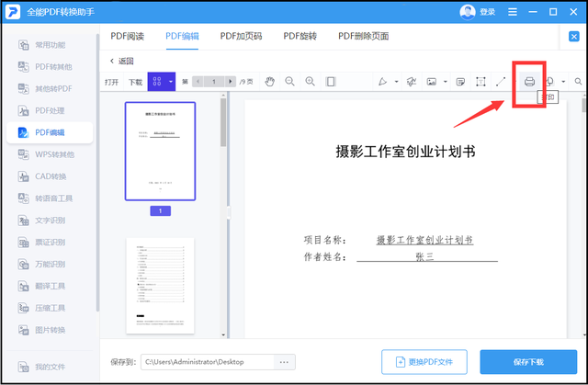This screenshot has width=588, height=385.
Task: Open the hamburger menu in title bar
Action: coord(513,12)
